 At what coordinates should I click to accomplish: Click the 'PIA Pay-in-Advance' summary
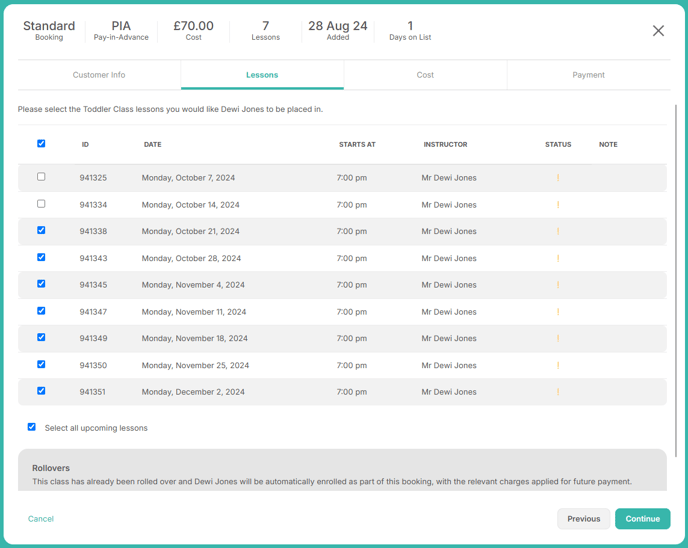(x=121, y=31)
